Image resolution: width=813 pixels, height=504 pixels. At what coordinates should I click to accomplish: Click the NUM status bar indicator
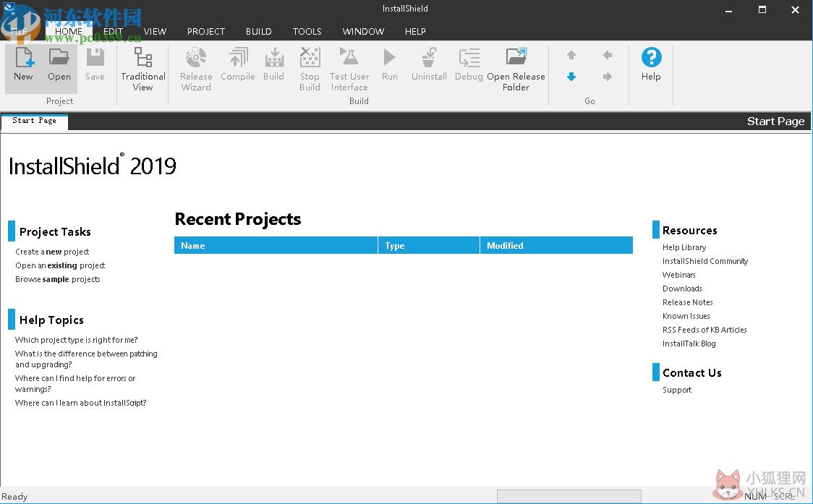(755, 497)
